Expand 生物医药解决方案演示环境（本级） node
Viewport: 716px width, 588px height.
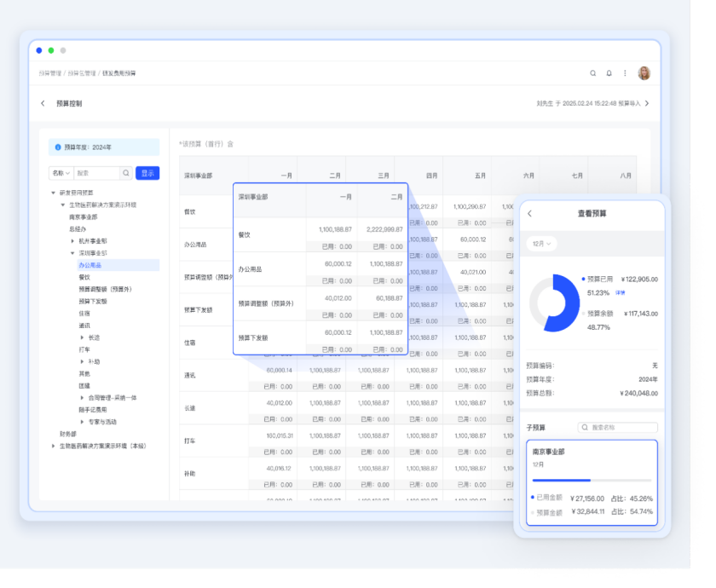click(x=54, y=446)
